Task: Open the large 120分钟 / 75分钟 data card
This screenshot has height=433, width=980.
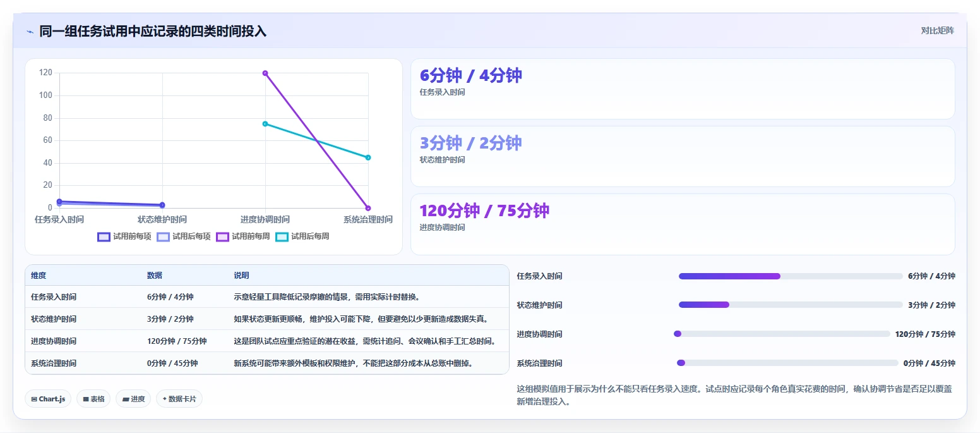Action: click(683, 224)
